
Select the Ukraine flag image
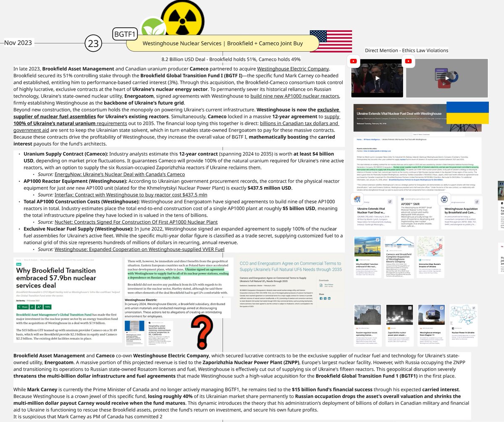tap(467, 113)
